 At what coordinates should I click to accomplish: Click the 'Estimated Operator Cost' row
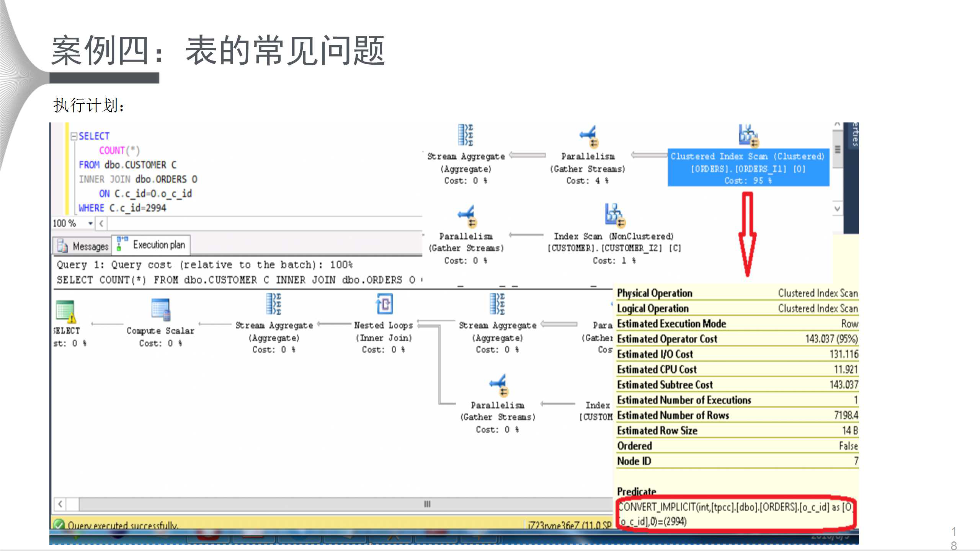pos(737,339)
